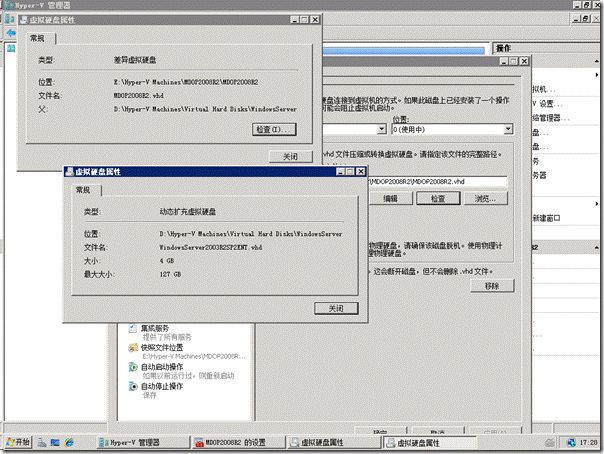Click the system clock showing 17:28
The height and width of the screenshot is (454, 604).
point(588,443)
